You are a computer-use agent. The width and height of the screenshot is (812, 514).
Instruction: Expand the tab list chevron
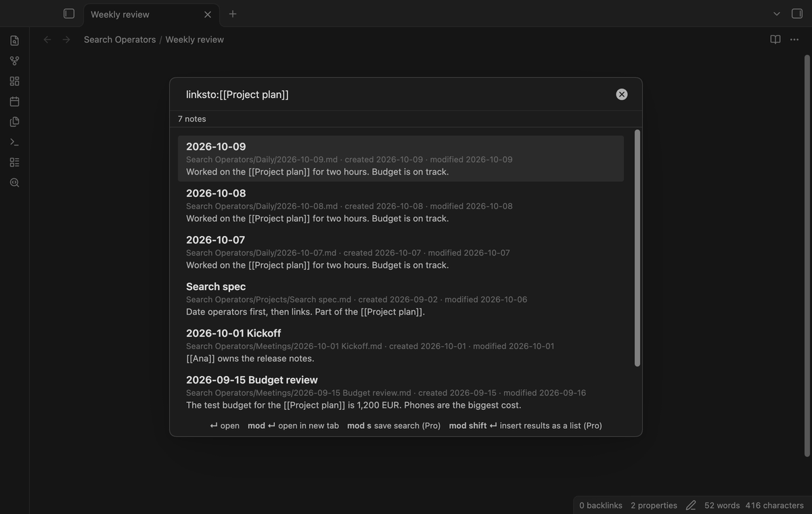click(777, 14)
